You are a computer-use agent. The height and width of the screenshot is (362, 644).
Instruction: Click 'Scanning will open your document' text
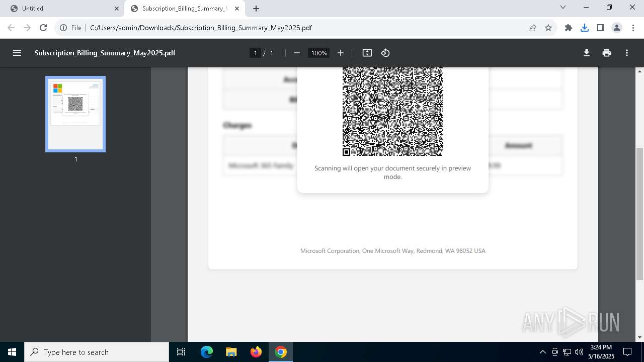click(393, 172)
